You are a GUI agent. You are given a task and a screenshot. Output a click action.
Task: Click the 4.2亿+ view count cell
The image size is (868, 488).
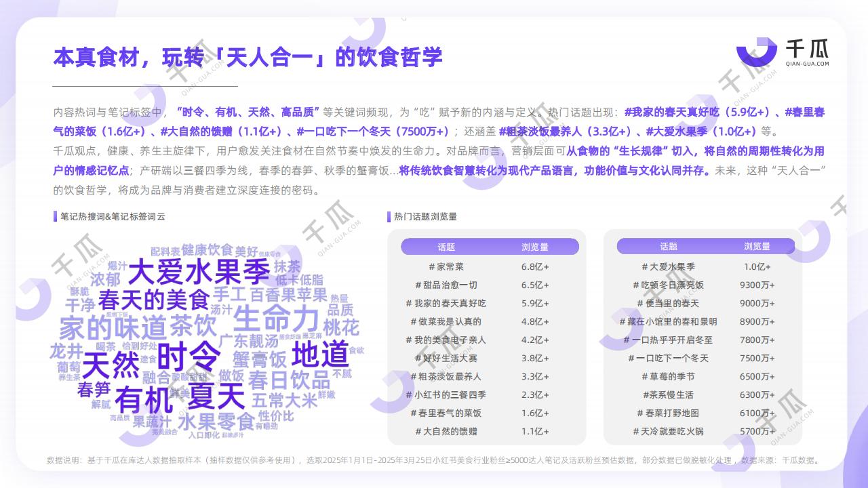535,340
